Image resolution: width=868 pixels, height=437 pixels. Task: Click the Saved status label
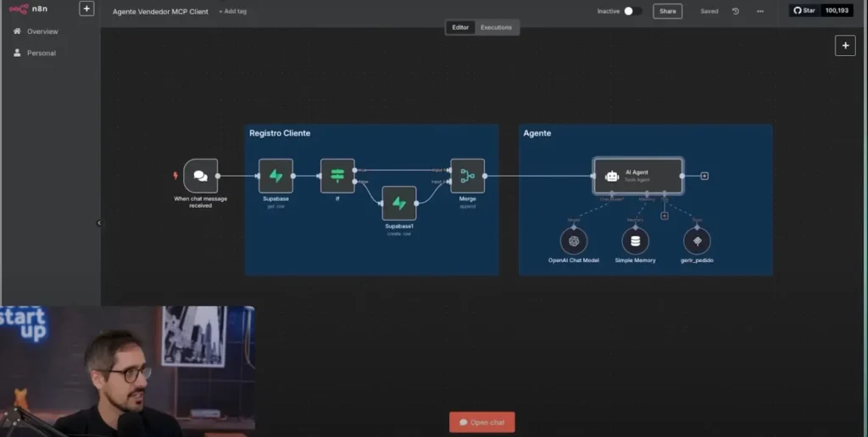tap(709, 11)
